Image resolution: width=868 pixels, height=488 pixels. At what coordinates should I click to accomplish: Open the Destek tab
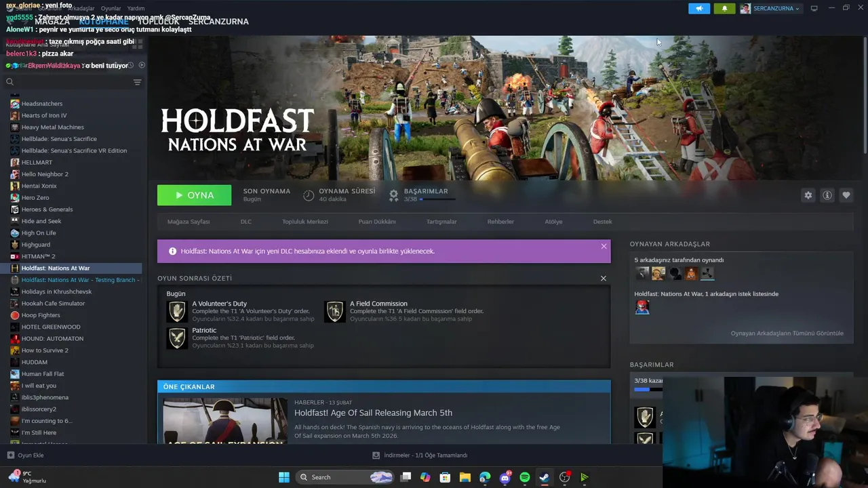tap(602, 222)
